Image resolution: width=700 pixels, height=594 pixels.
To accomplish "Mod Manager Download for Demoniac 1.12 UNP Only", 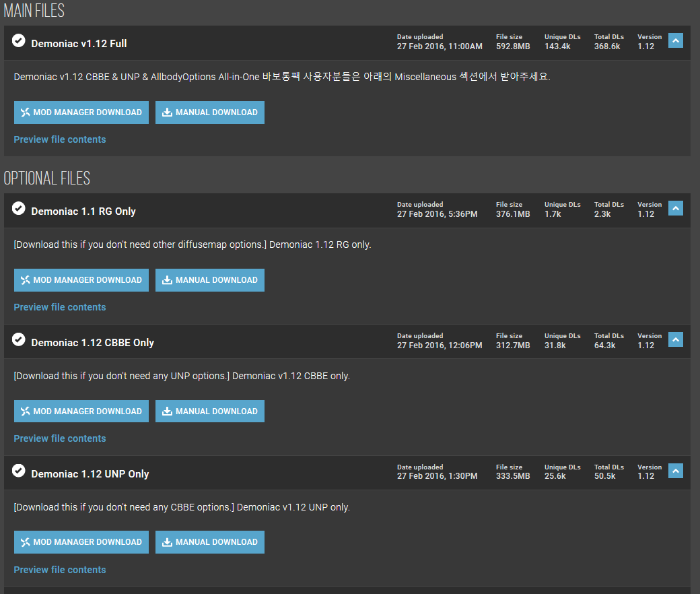I will click(x=81, y=542).
